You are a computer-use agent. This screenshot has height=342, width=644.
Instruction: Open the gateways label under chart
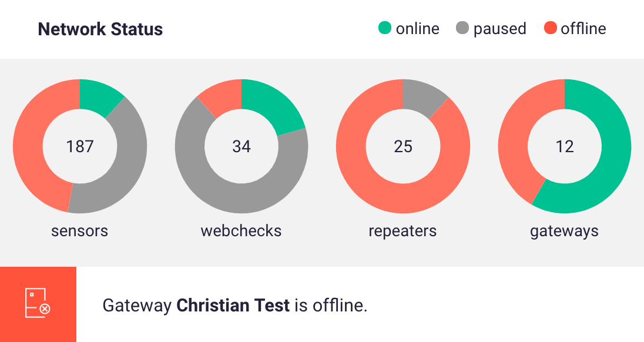click(565, 231)
